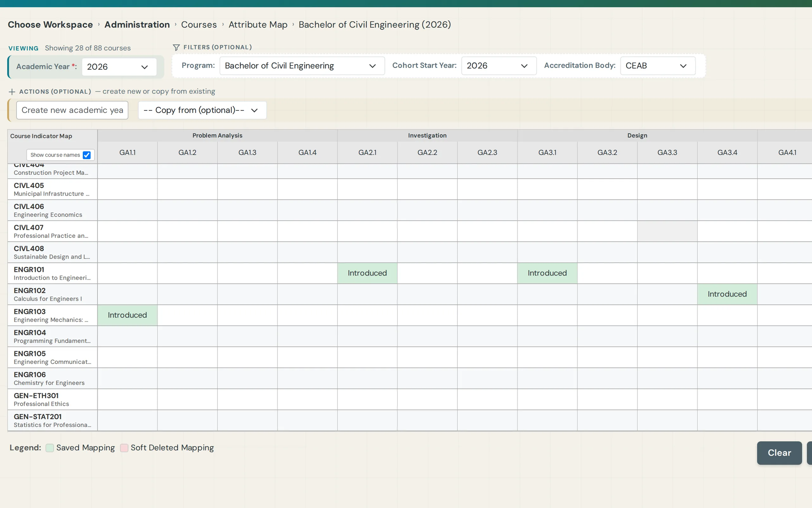Screen dimensions: 812x508
Task: Click the GA2.3 column header
Action: [x=487, y=152]
